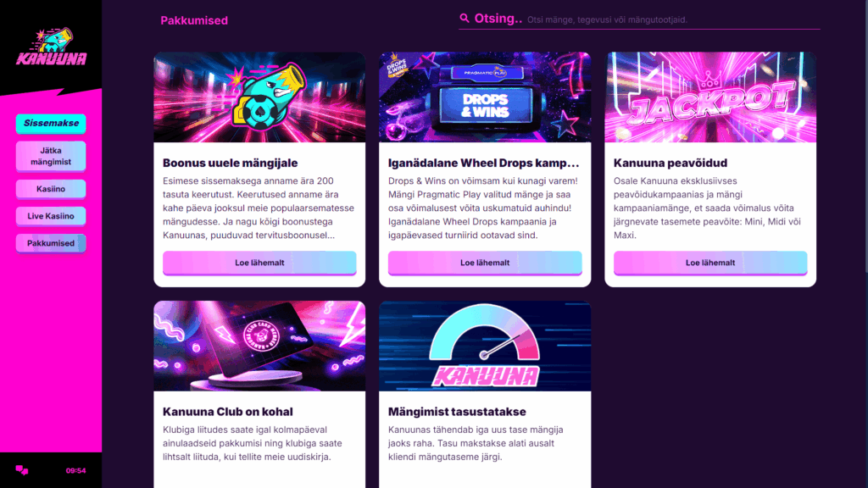Open the Live Kasiino menu item
Viewport: 868px width, 488px height.
(51, 216)
